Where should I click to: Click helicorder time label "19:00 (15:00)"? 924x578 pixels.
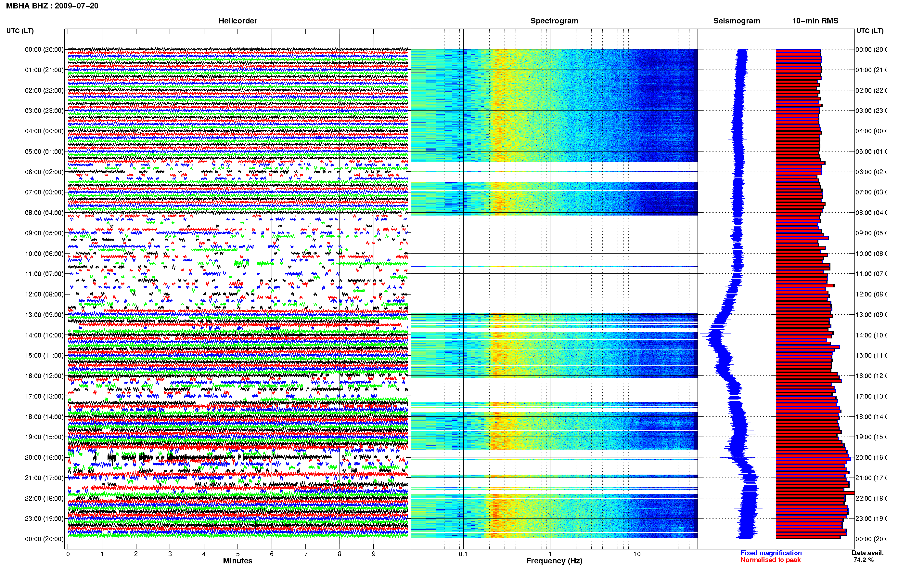44,437
